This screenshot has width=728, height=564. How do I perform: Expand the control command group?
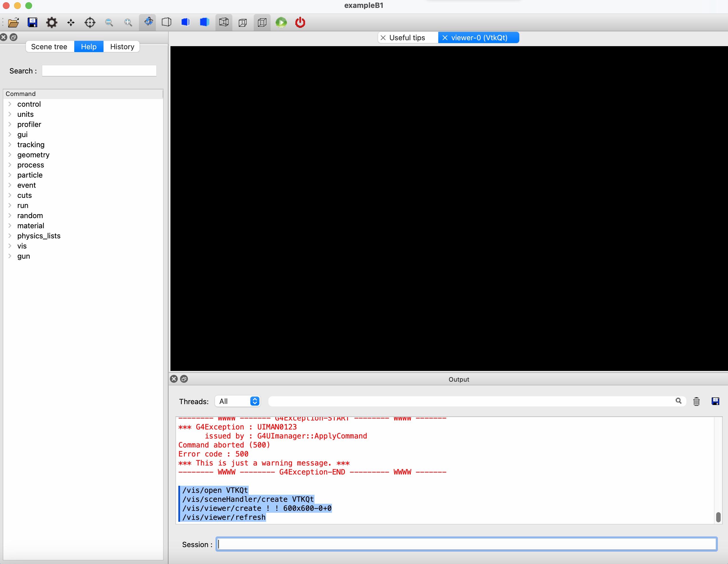(10, 104)
